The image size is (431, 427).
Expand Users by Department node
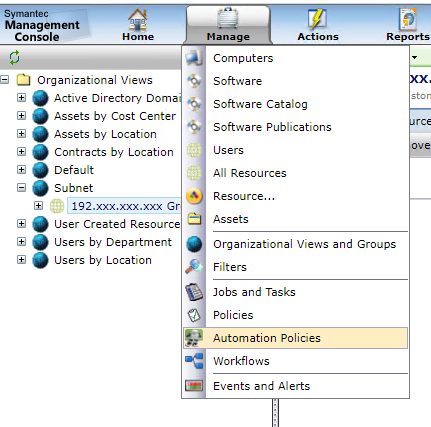[x=21, y=242]
